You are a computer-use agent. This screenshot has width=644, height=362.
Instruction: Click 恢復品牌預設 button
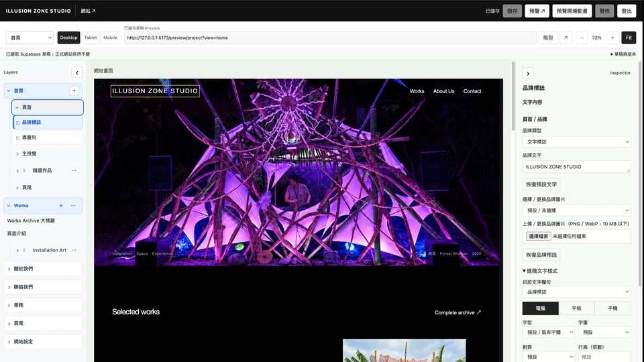pyautogui.click(x=541, y=255)
